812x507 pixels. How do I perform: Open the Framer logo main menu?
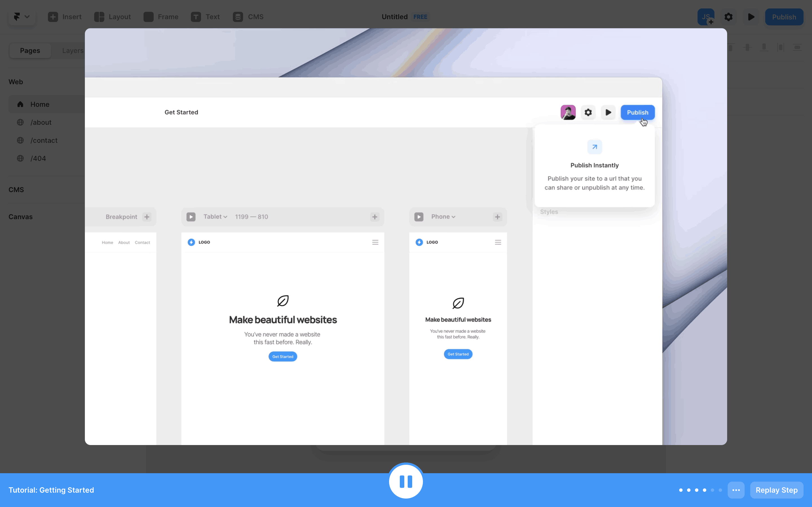click(21, 17)
